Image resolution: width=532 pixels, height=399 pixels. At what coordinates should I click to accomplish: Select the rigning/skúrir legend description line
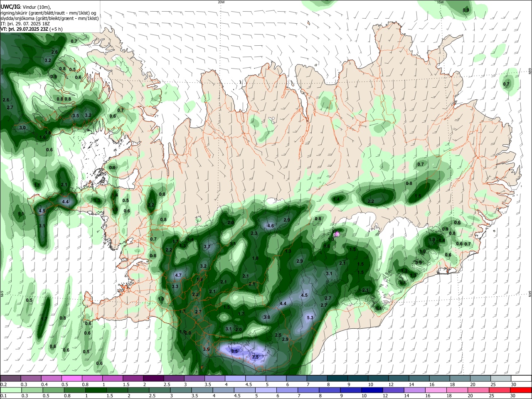coord(48,13)
